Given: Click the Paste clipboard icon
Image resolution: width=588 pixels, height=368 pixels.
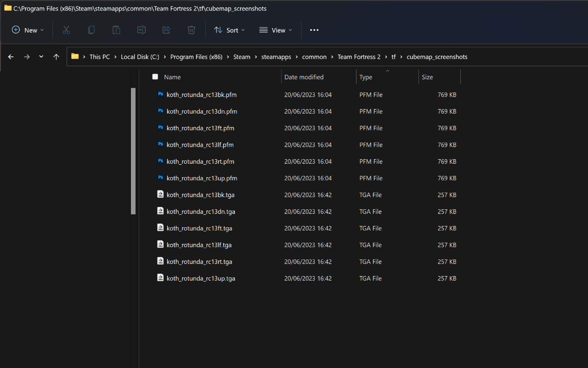Looking at the screenshot, I should coord(116,30).
